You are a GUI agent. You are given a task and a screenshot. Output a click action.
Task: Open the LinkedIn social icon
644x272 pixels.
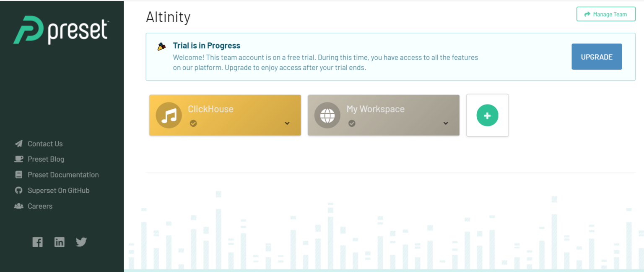point(60,242)
